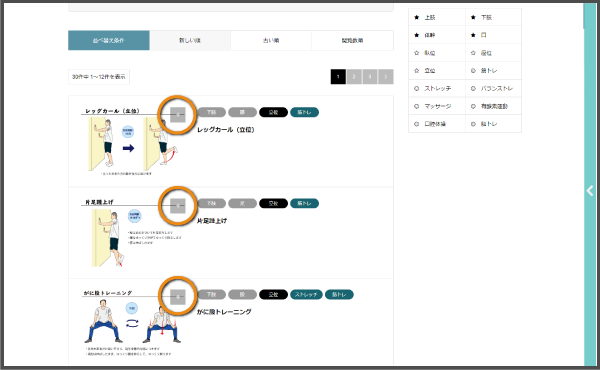Viewport: 600px width, 370px height.
Task: Click the circle icon beside ストレッチ
Action: (x=417, y=88)
